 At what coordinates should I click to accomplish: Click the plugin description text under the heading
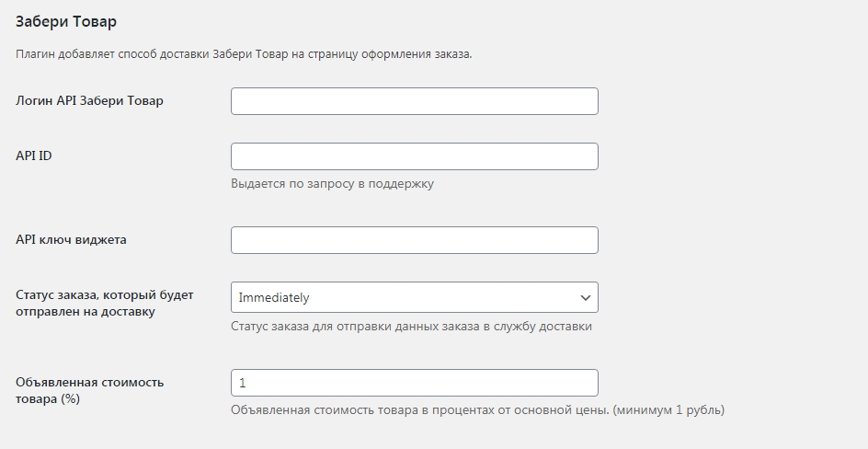coord(244,54)
